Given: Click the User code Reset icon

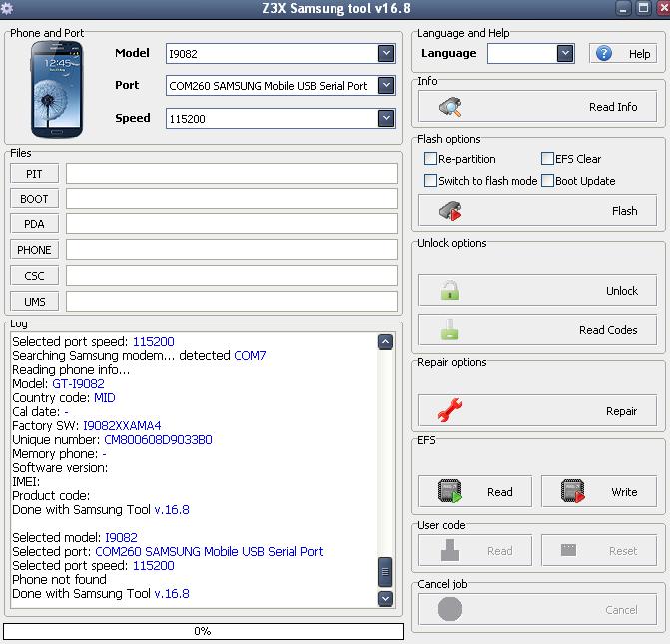Looking at the screenshot, I should pyautogui.click(x=568, y=550).
